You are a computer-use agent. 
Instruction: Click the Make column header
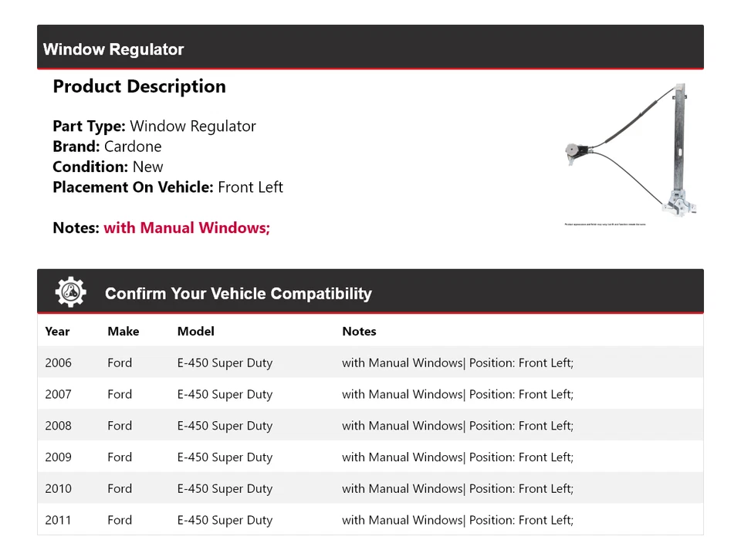(123, 331)
